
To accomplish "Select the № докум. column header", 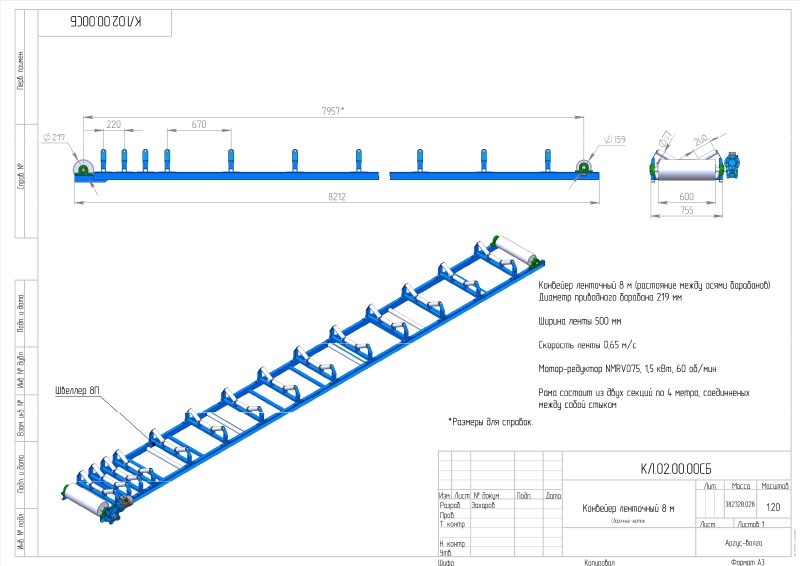I will click(487, 496).
